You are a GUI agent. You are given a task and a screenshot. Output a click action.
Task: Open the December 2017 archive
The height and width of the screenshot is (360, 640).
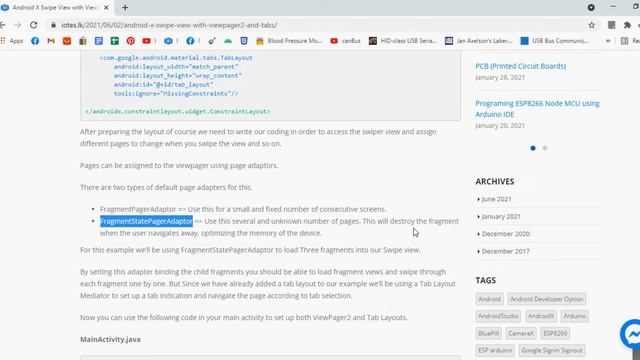click(x=505, y=251)
